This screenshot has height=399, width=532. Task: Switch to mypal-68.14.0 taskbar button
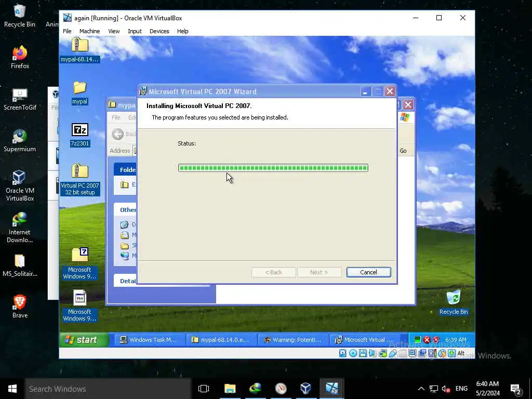click(221, 340)
